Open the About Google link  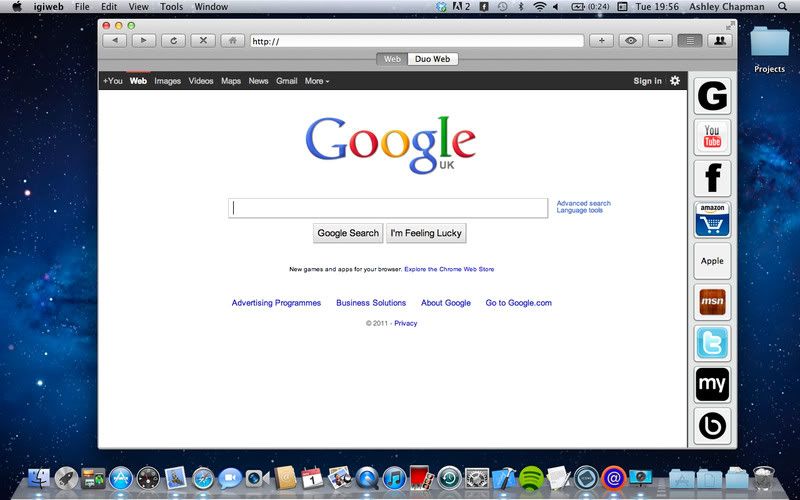[446, 303]
